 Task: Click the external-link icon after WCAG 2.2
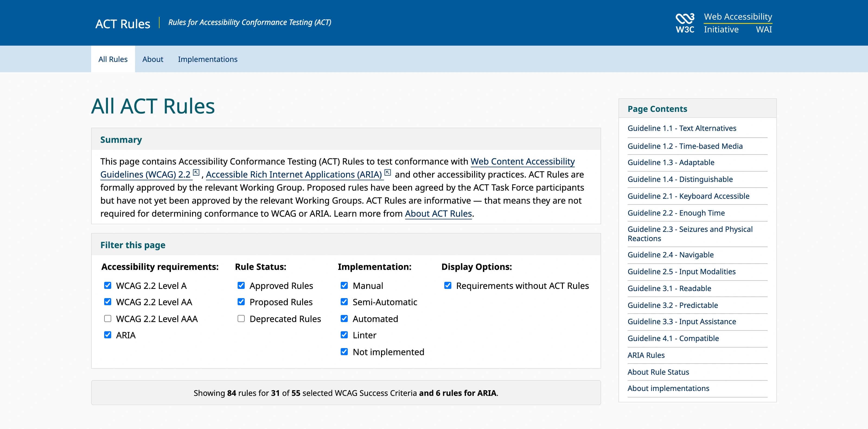(x=196, y=173)
